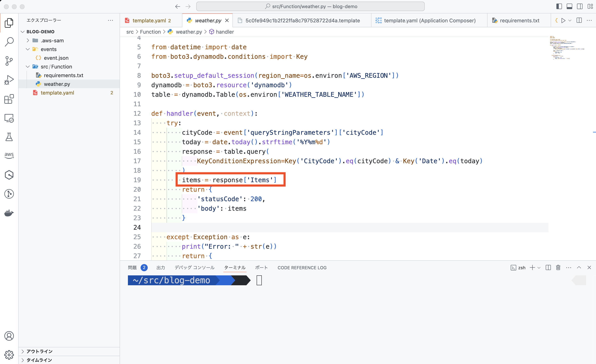Open the Extensions view icon

pos(9,99)
